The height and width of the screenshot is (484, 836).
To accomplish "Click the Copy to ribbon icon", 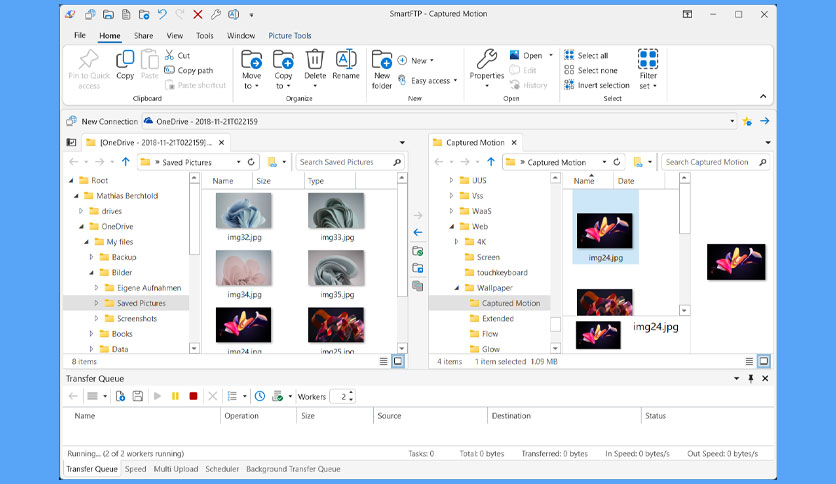I will pos(283,60).
